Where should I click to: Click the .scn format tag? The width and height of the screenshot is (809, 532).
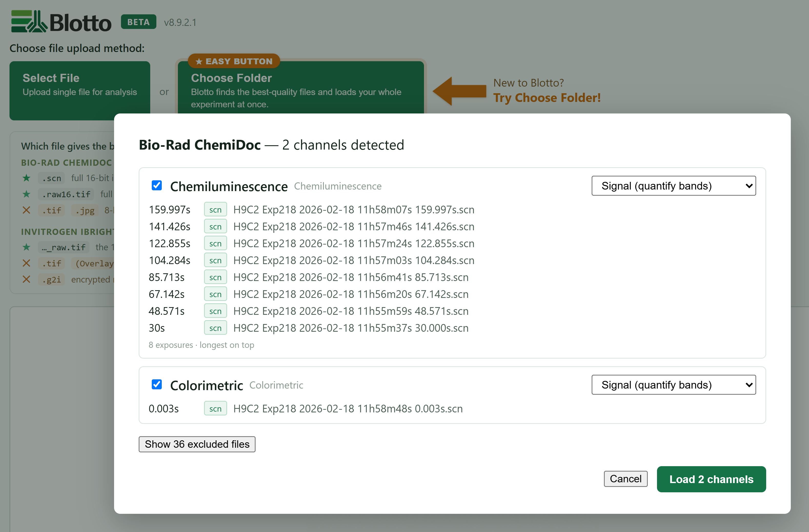(51, 178)
